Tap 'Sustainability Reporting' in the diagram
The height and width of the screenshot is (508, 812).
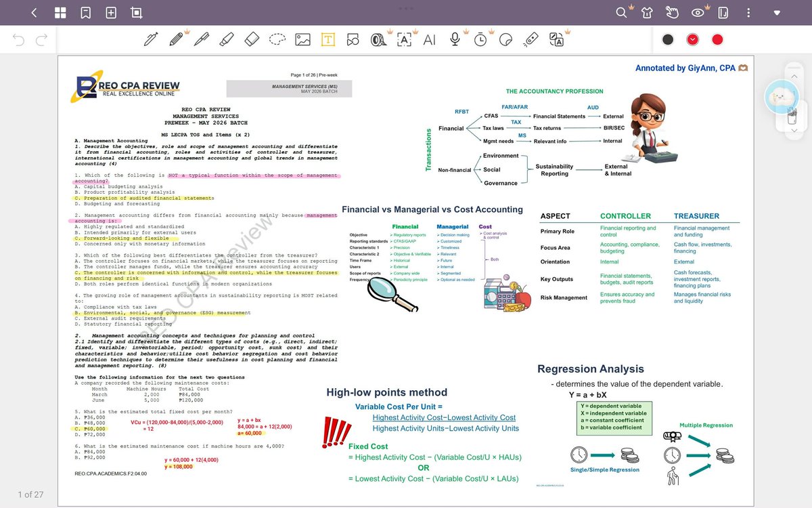pos(554,170)
